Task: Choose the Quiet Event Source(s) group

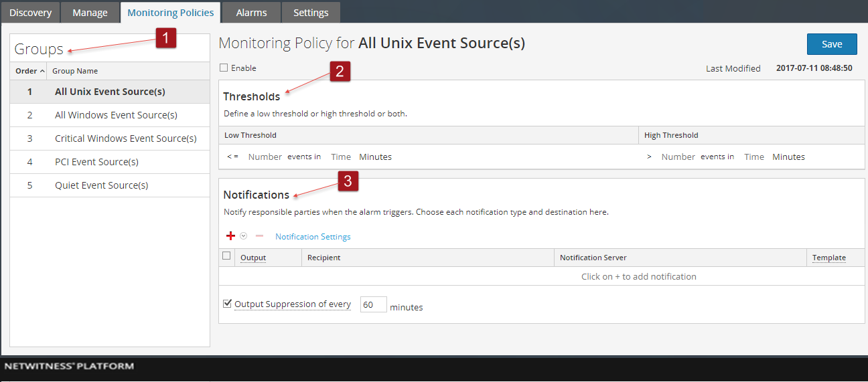Action: [x=101, y=185]
